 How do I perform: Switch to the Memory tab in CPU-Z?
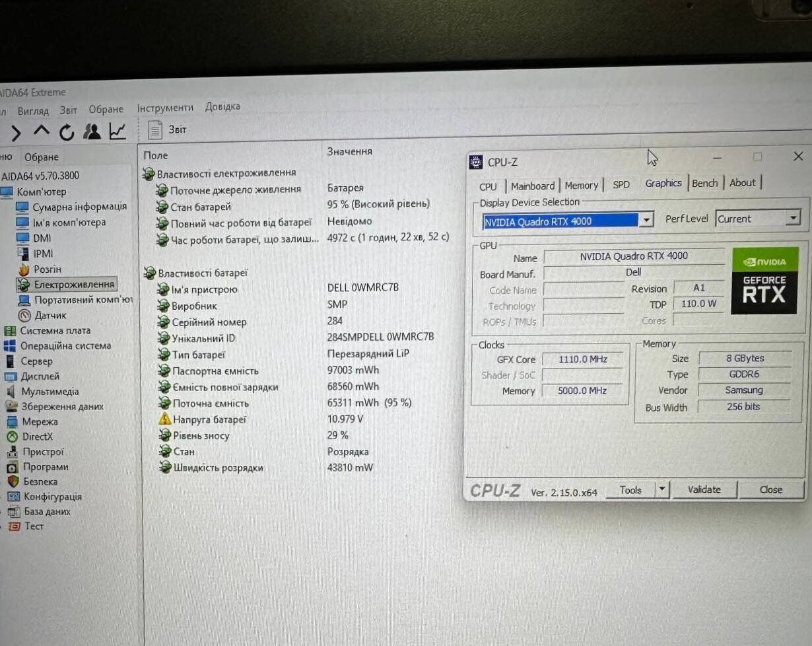point(581,186)
